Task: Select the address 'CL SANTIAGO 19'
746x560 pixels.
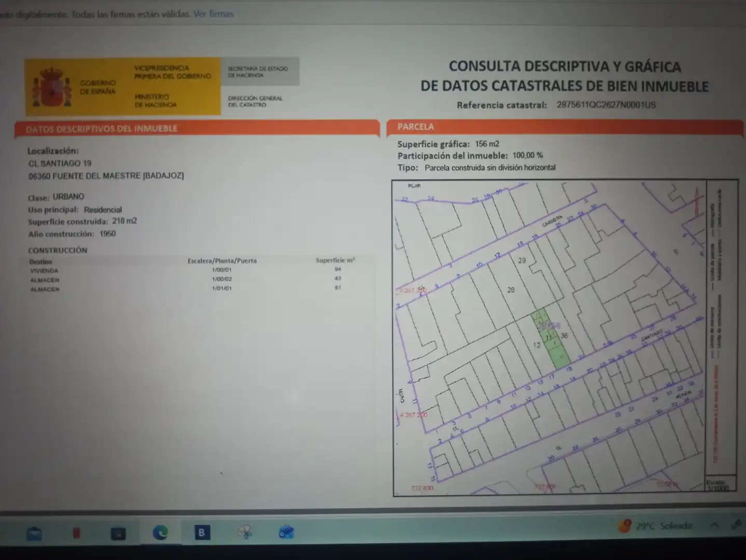Action: pyautogui.click(x=60, y=163)
